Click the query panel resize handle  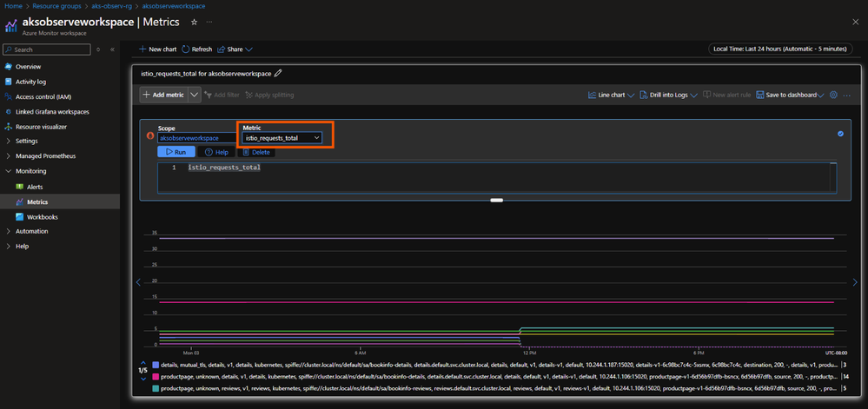coord(496,201)
